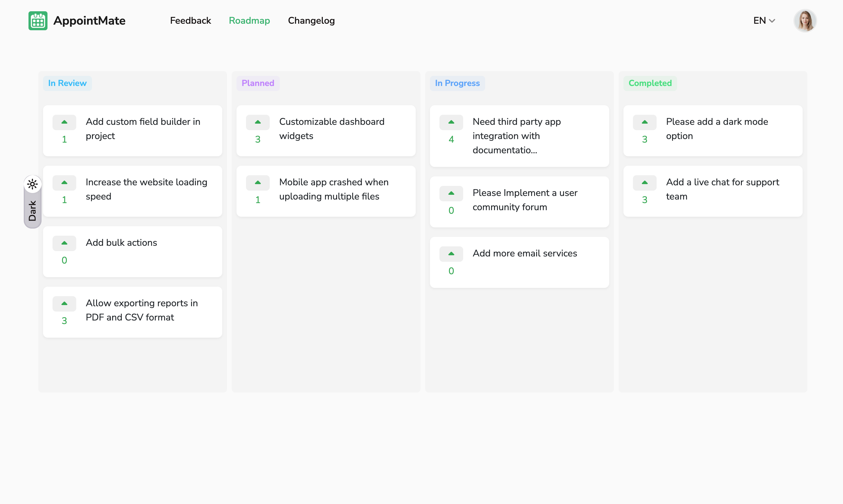Open the user profile avatar menu
Image resolution: width=843 pixels, height=504 pixels.
pos(805,21)
